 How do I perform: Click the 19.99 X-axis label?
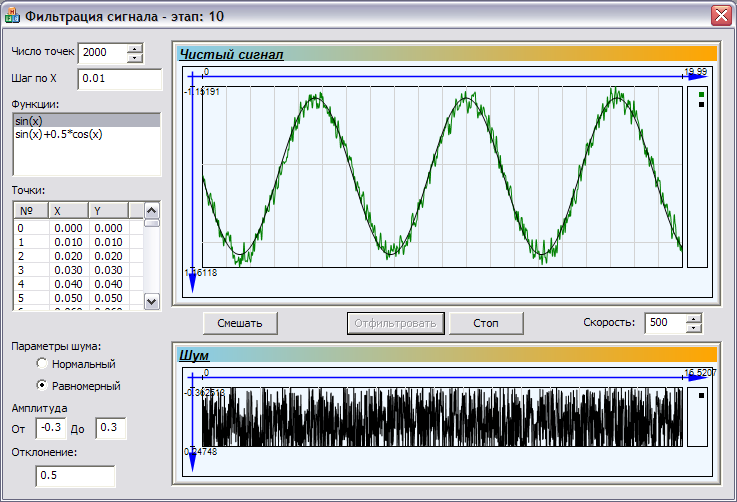tap(696, 71)
